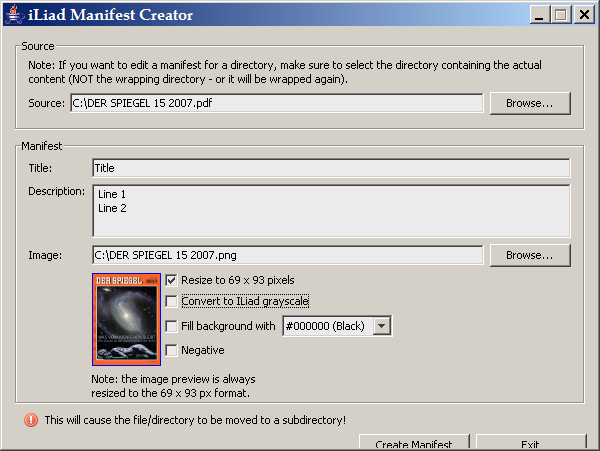The height and width of the screenshot is (451, 600).
Task: Click the Title text field
Action: tap(331, 168)
